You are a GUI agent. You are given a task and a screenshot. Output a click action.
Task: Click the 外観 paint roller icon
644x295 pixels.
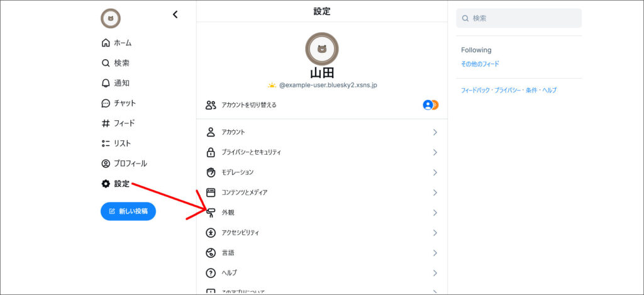[211, 213]
